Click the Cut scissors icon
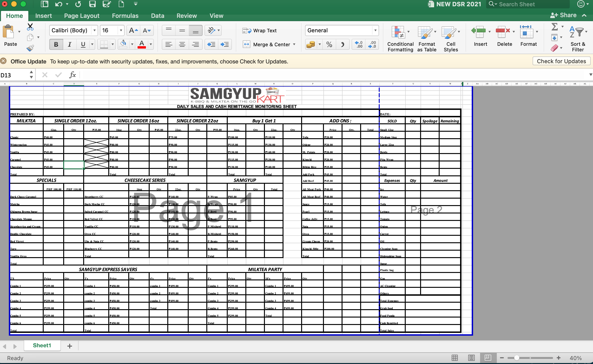Screen dimensions: 593x364 30,27
